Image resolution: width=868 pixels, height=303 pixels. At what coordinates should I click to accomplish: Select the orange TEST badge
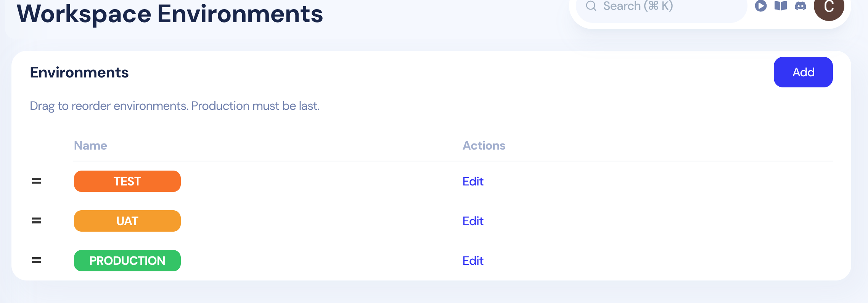[x=127, y=181]
